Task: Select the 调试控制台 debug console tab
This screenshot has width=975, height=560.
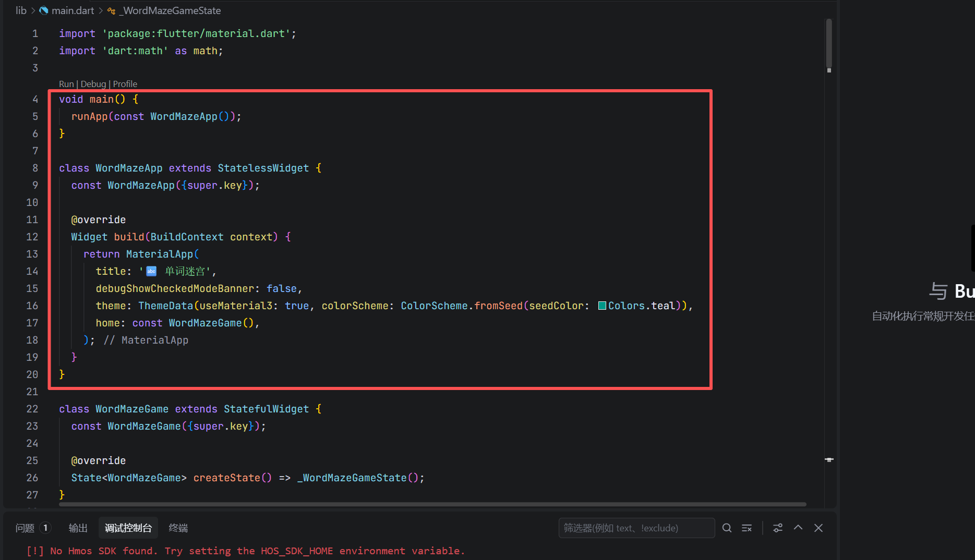Action: [128, 528]
